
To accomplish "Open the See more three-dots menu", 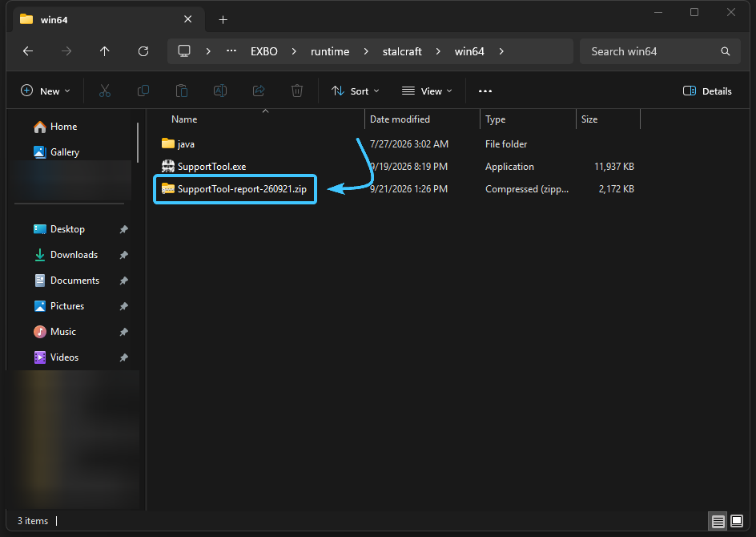I will [485, 91].
